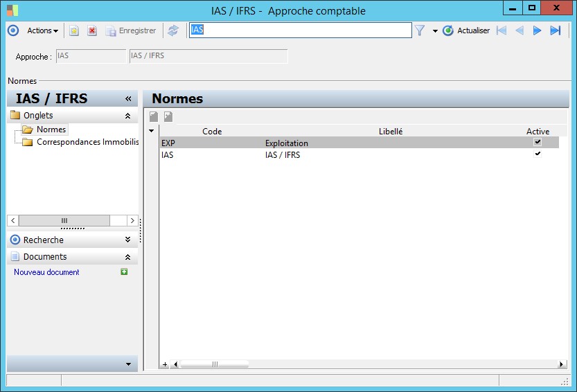Collapse the Documents section
The image size is (577, 392).
(x=127, y=257)
